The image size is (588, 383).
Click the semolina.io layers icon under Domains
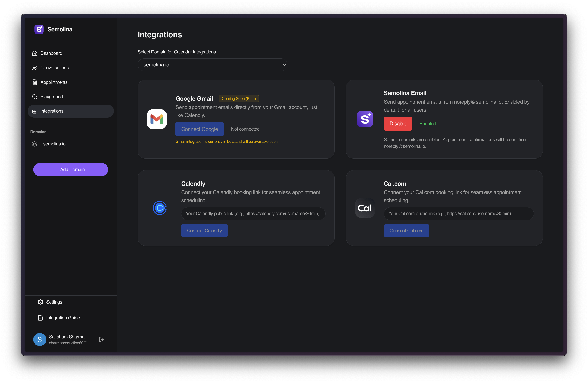(35, 144)
